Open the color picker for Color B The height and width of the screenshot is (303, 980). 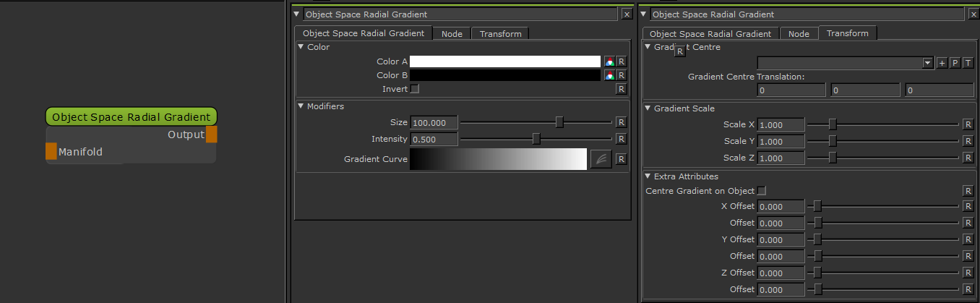(x=610, y=75)
